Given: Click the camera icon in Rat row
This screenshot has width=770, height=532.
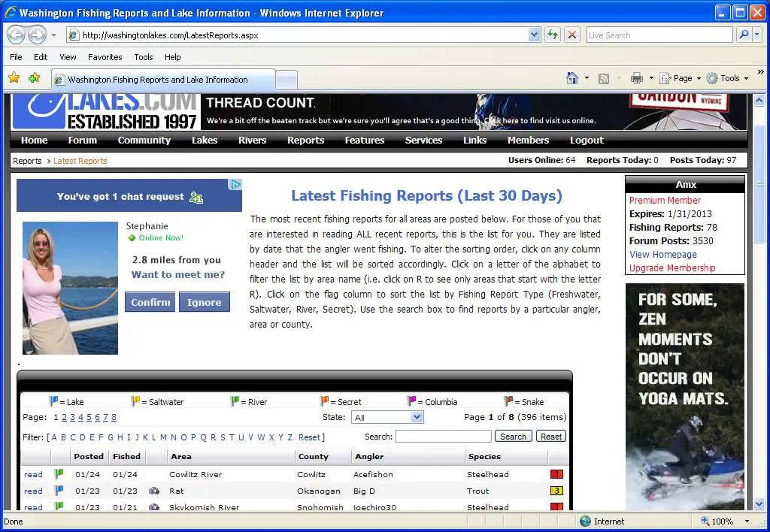Looking at the screenshot, I should click(154, 491).
